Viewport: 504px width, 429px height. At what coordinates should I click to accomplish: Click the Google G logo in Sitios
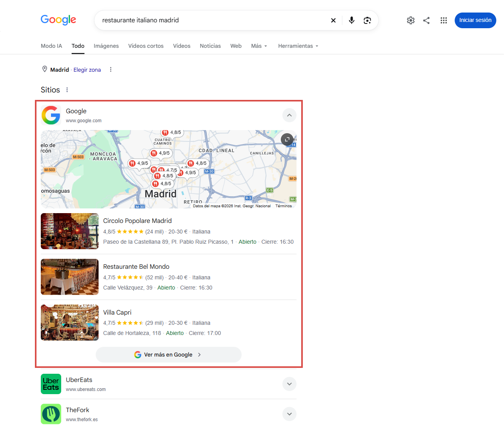[x=51, y=115]
